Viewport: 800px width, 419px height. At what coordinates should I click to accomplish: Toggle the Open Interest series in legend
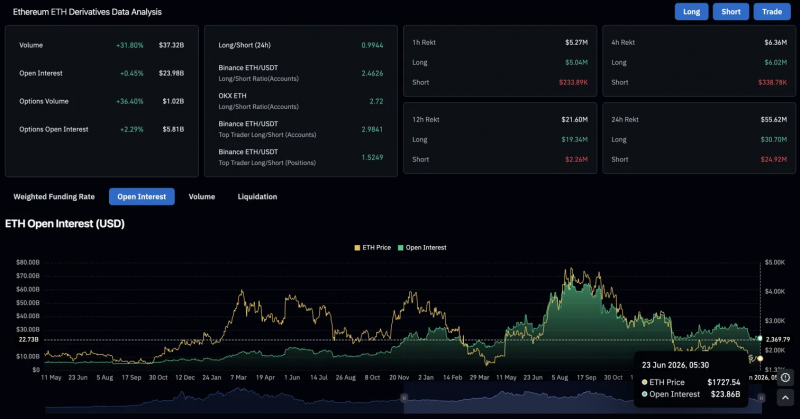[422, 248]
